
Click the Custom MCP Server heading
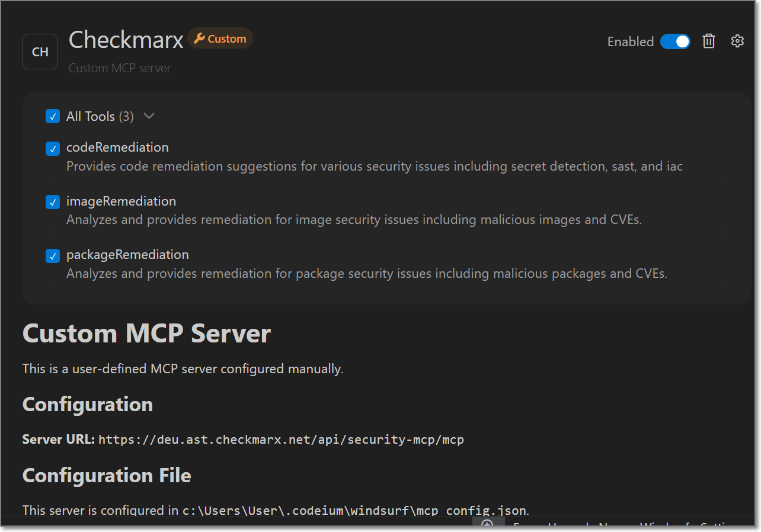coord(146,334)
